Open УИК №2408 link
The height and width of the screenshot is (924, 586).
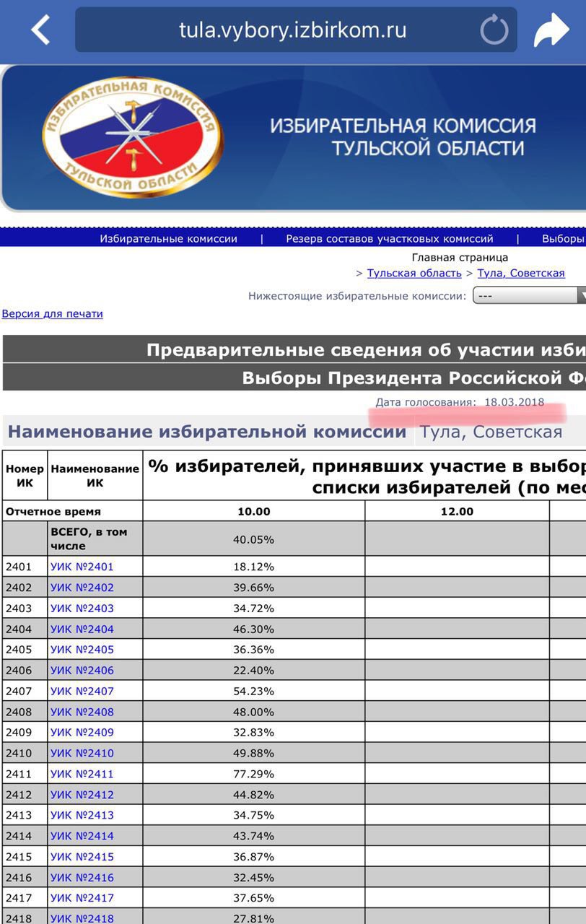82,712
